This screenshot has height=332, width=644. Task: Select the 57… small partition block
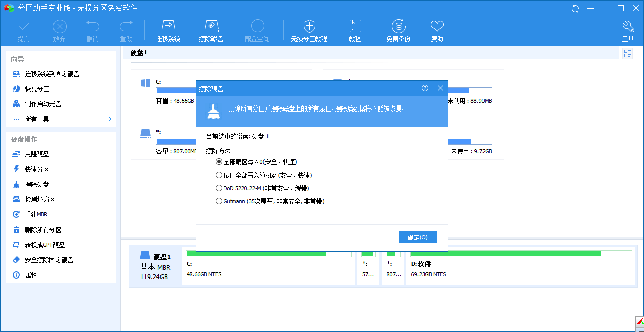368,266
